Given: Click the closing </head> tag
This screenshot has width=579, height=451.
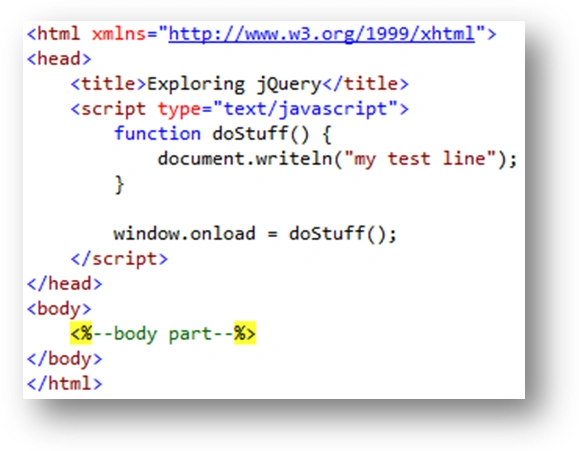Looking at the screenshot, I should [65, 284].
